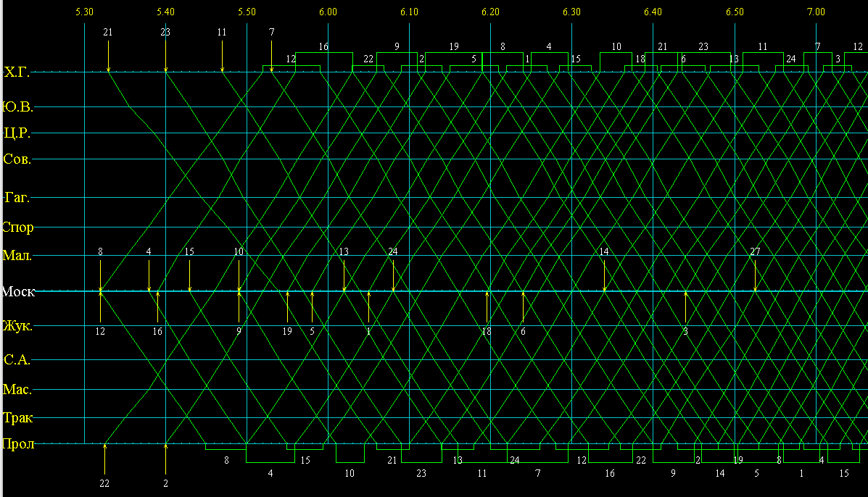Click the Ц.Р. station label
868x497 pixels.
click(x=17, y=133)
